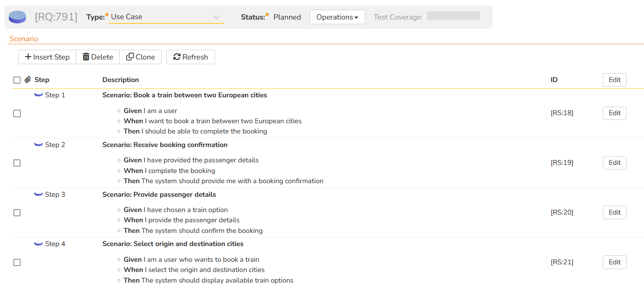Screen dimensions: 644x286
Task: Check the box for Step 1 row
Action: click(17, 113)
